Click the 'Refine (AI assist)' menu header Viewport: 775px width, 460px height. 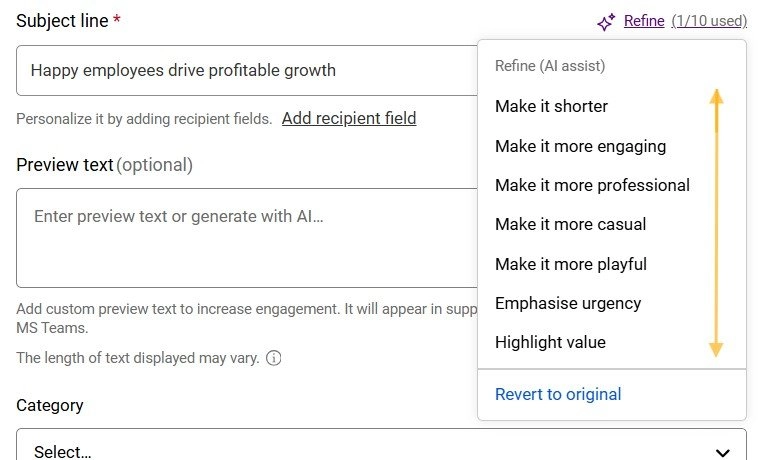[550, 66]
